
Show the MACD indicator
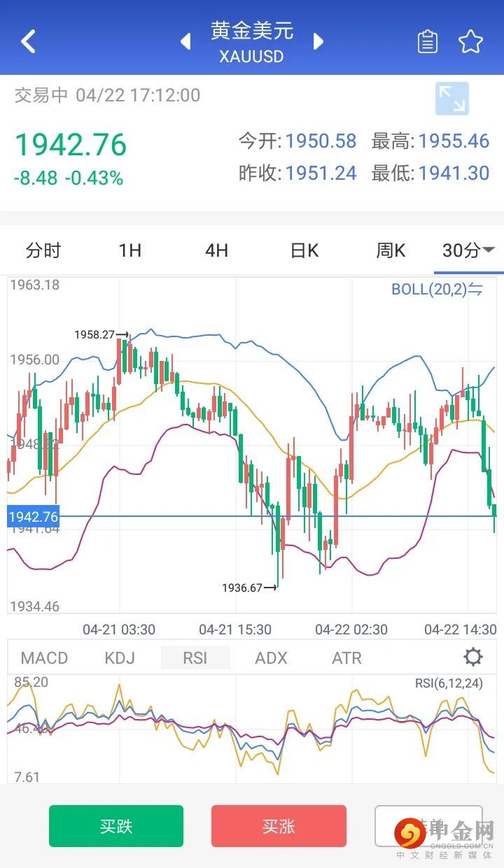point(45,658)
